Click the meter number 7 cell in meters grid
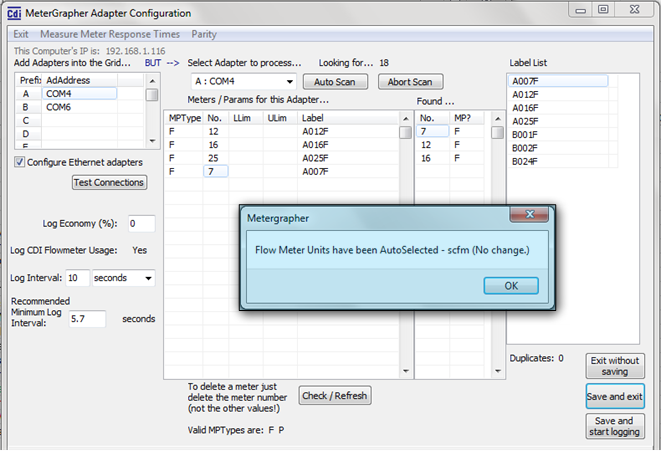Screen dimensions: 662x451 (x=216, y=171)
